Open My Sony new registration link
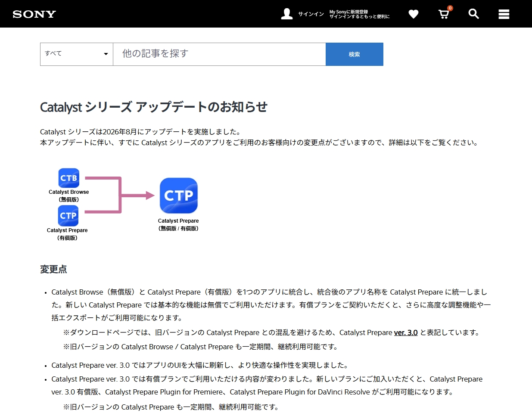Image resolution: width=532 pixels, height=416 pixels. (360, 14)
